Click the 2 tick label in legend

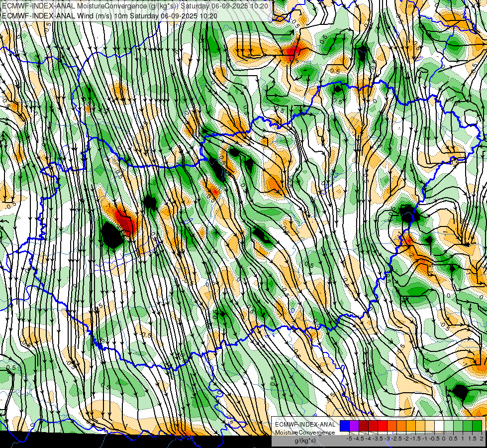[482, 439]
